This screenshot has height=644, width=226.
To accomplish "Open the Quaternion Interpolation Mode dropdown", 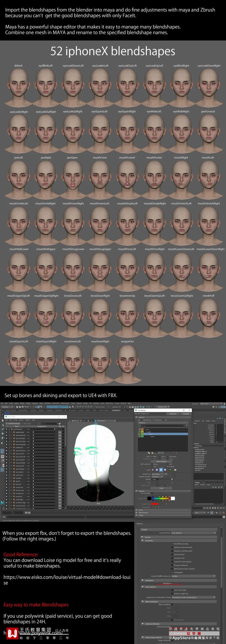I will tap(194, 598).
